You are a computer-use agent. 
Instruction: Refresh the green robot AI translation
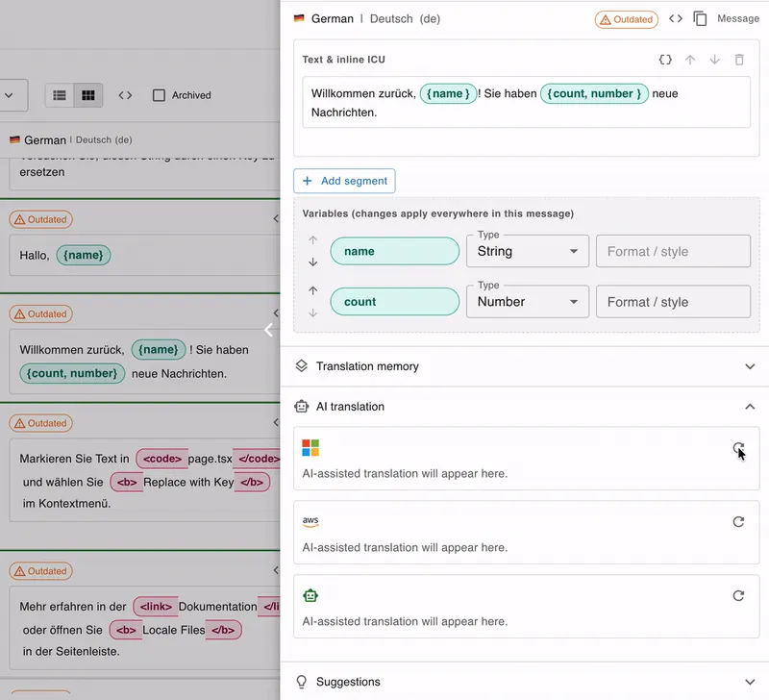point(738,596)
